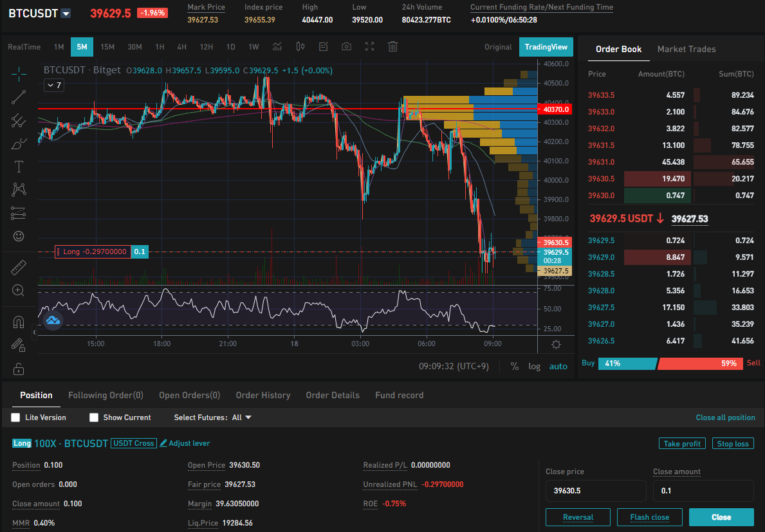Click the Long position marker on chart

tap(102, 252)
